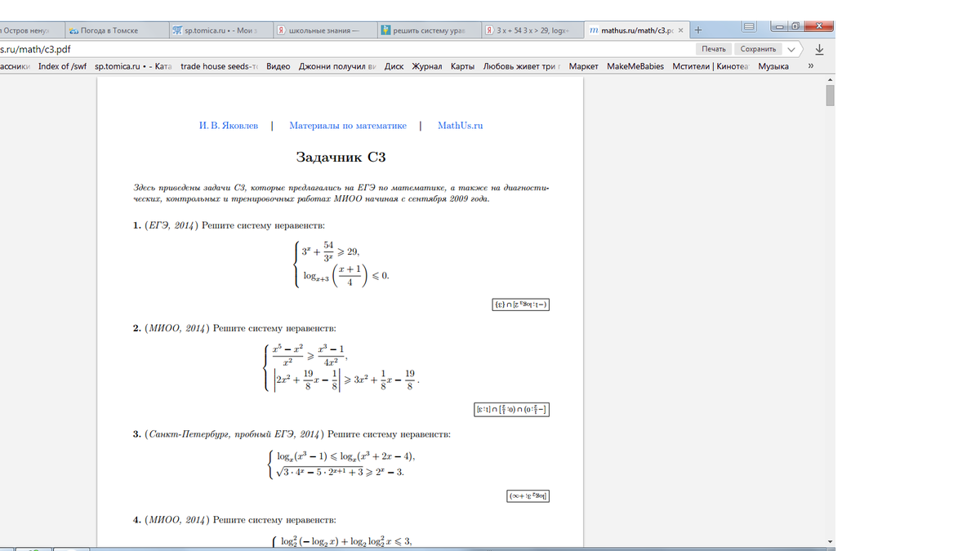Expand the chevron next to Сохранить
980x551 pixels.
coord(791,49)
